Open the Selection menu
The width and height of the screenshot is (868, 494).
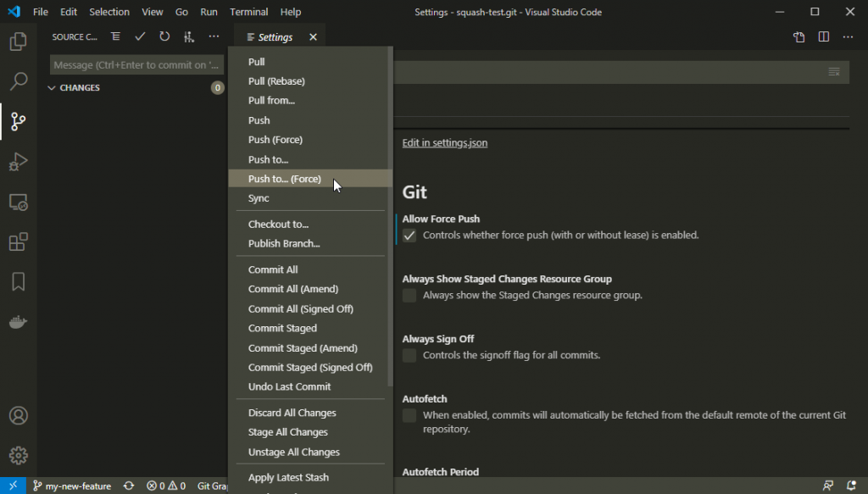(109, 12)
